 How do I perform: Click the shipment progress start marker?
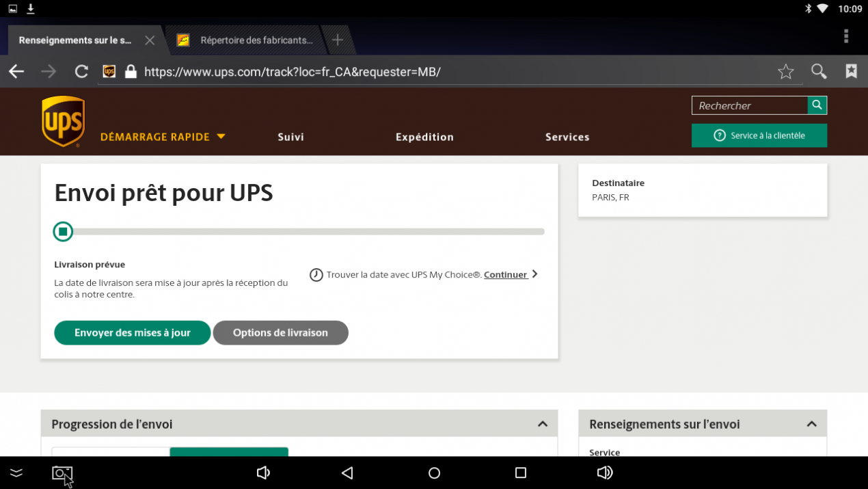tap(63, 232)
